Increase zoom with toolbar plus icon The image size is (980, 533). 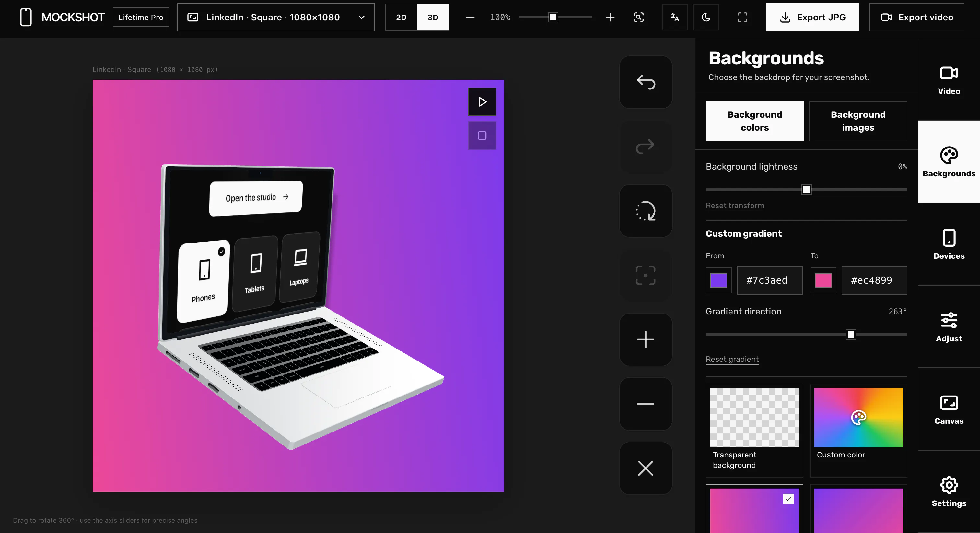click(x=610, y=17)
